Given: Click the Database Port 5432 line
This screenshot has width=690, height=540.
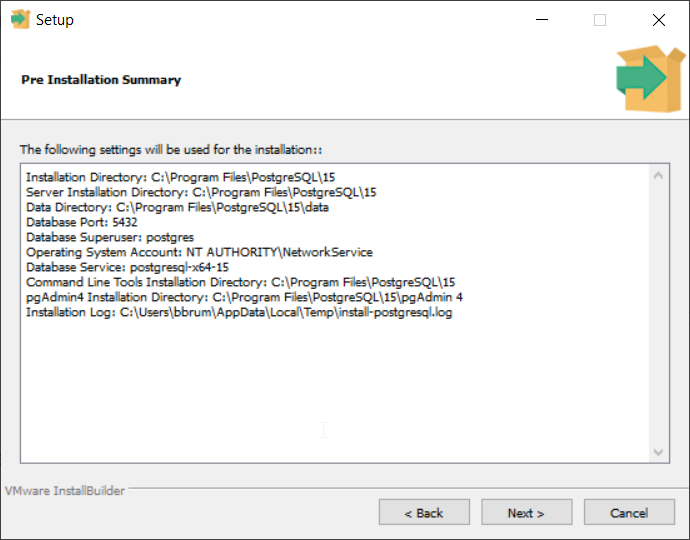Looking at the screenshot, I should coord(82,222).
